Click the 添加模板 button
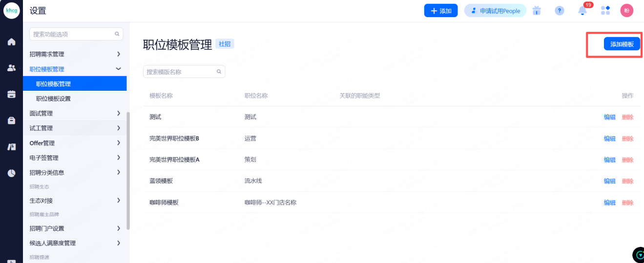 (622, 44)
